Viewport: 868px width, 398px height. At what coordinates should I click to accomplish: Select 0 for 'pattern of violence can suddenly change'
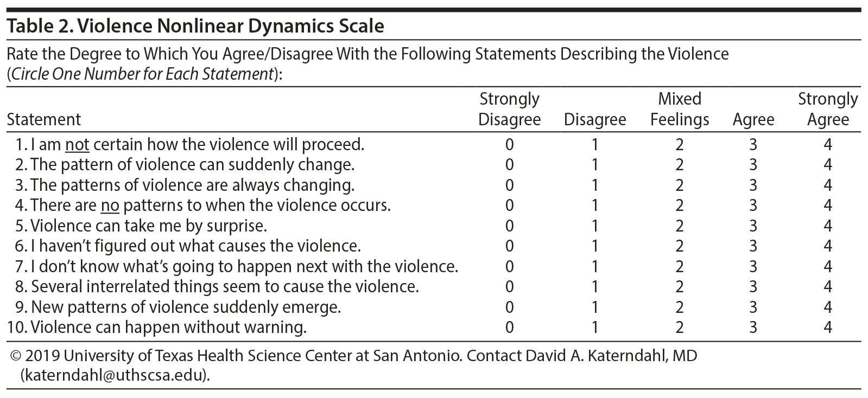click(x=509, y=165)
